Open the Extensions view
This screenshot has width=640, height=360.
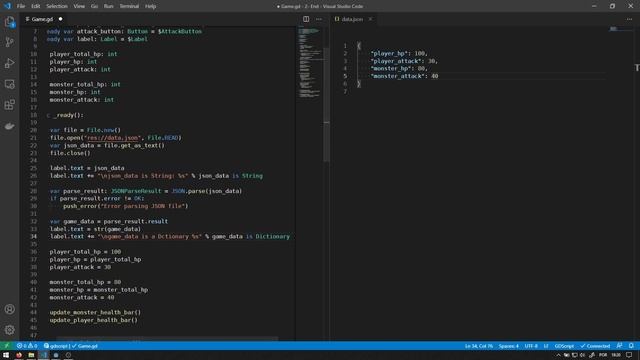(x=9, y=105)
